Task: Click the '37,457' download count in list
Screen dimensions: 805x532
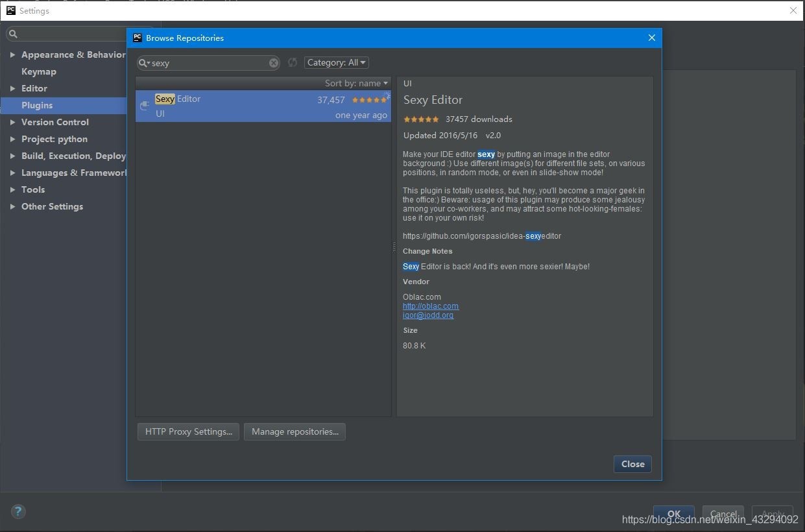Action: tap(331, 100)
